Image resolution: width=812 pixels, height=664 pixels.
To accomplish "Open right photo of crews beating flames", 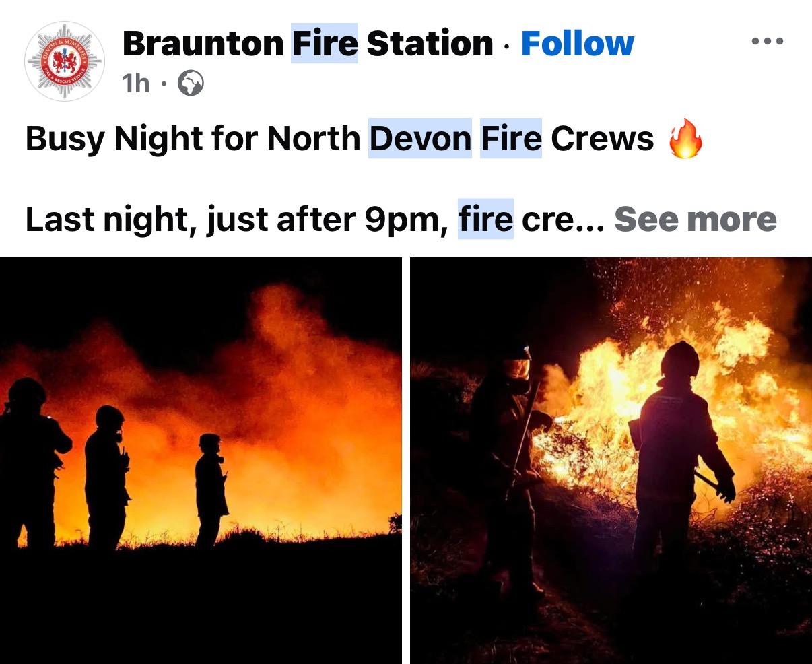I will tap(611, 461).
